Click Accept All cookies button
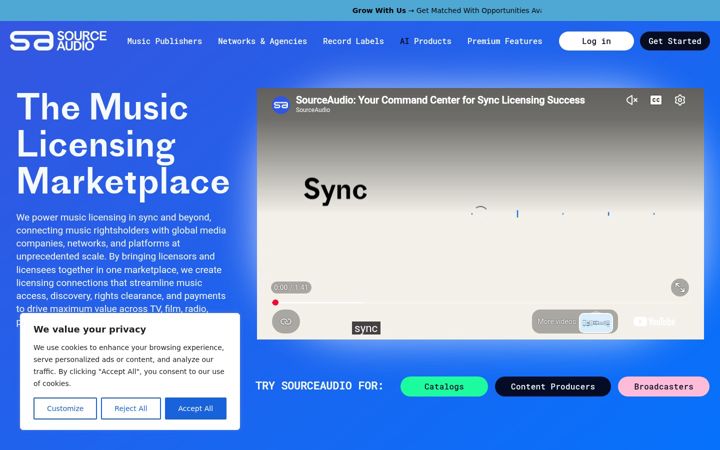 (196, 408)
